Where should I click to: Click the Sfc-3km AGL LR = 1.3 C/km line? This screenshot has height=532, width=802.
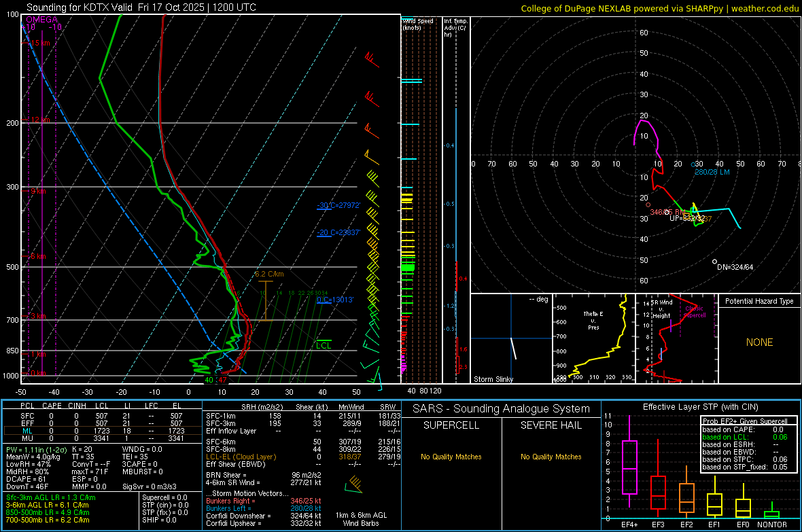click(x=51, y=497)
